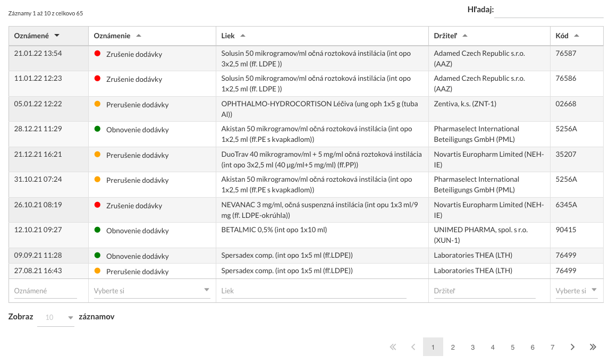Sort table by Oznámenie column
Screen dimensions: 609x364
coord(139,36)
